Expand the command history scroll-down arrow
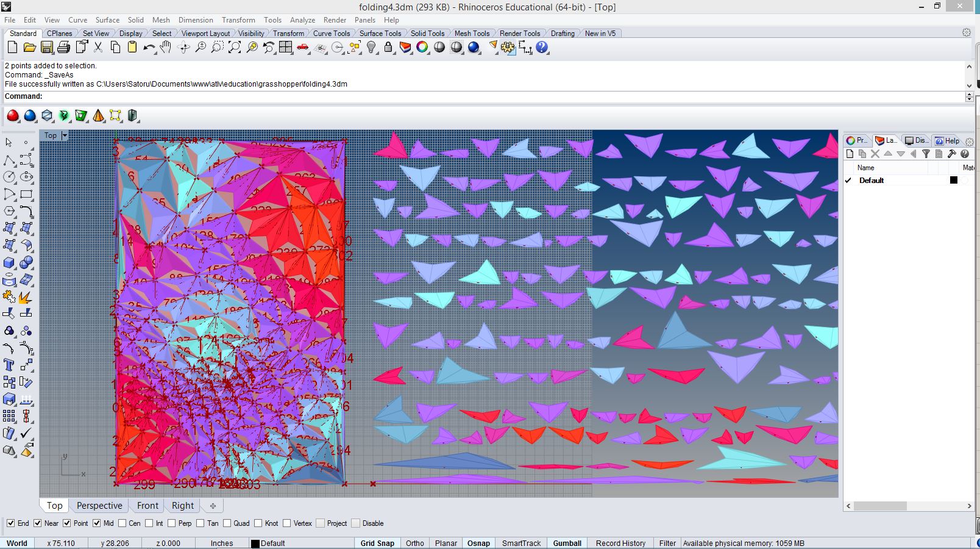The width and height of the screenshot is (980, 549). [969, 85]
